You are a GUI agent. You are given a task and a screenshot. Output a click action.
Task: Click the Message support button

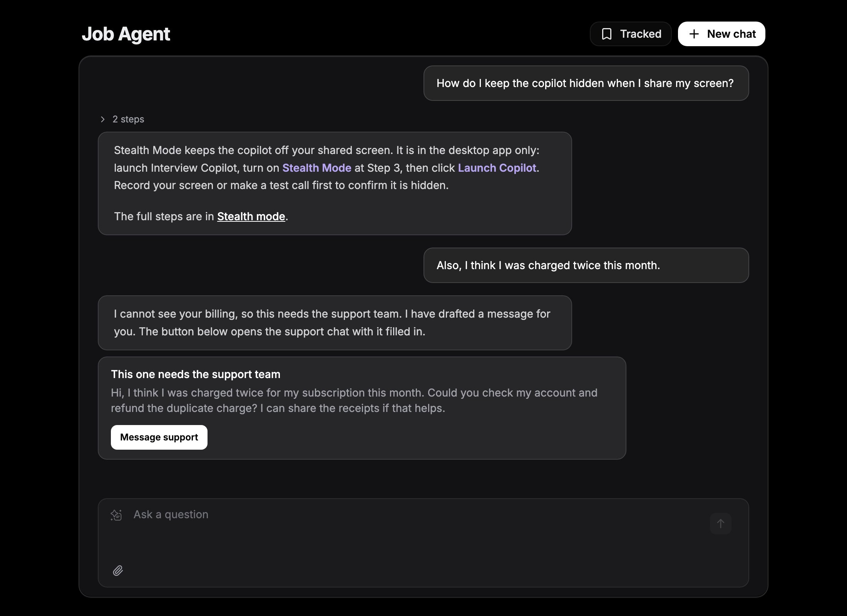(x=159, y=437)
